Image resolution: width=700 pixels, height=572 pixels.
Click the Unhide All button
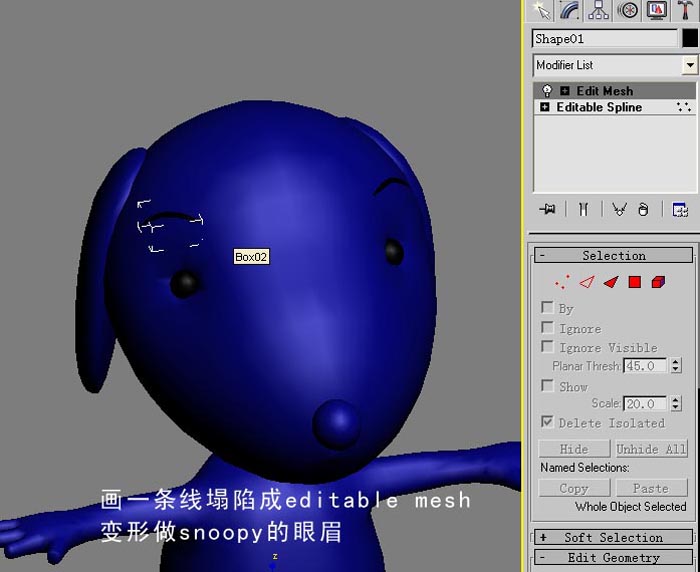click(x=651, y=449)
